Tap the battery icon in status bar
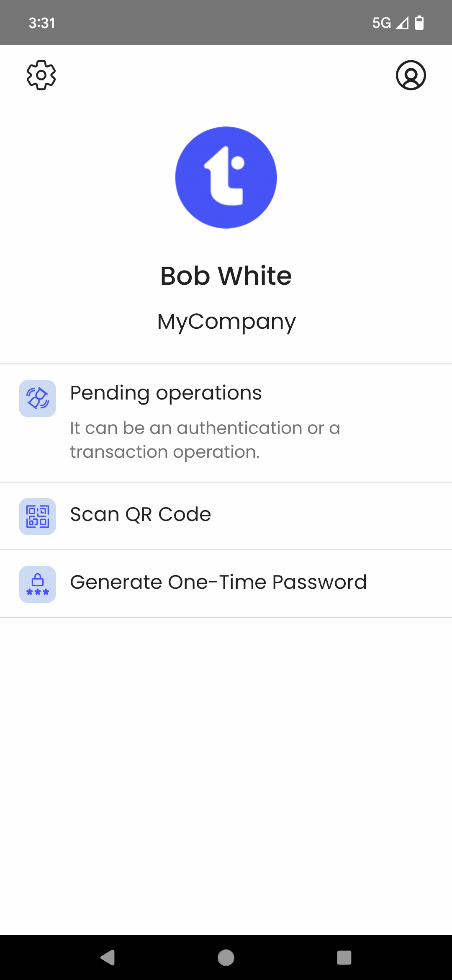The width and height of the screenshot is (452, 980). (x=419, y=23)
